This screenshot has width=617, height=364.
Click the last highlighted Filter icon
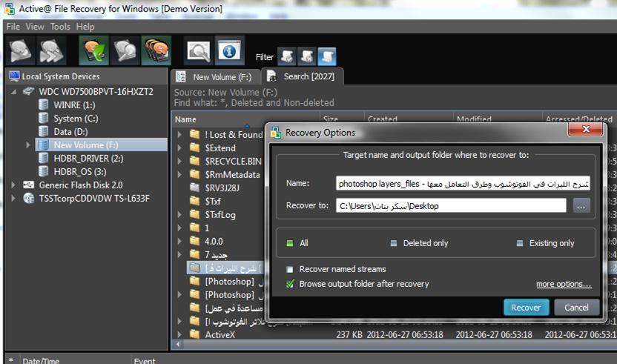(326, 56)
